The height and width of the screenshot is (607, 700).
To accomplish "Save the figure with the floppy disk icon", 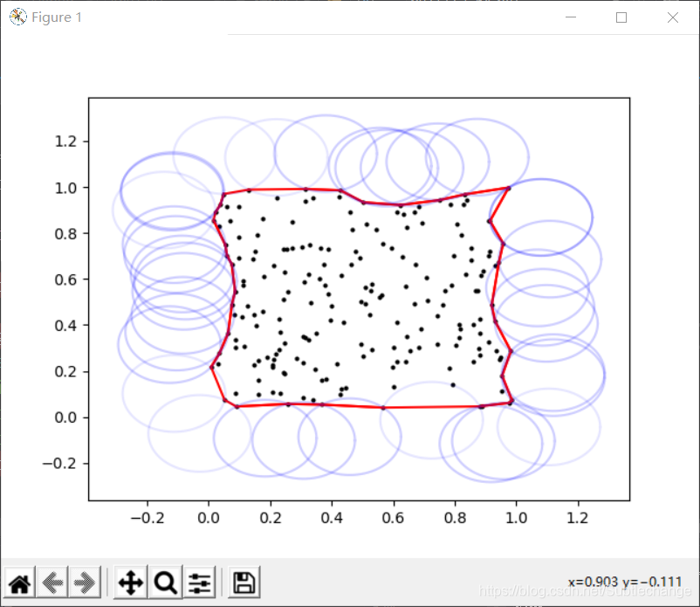I will (x=244, y=583).
